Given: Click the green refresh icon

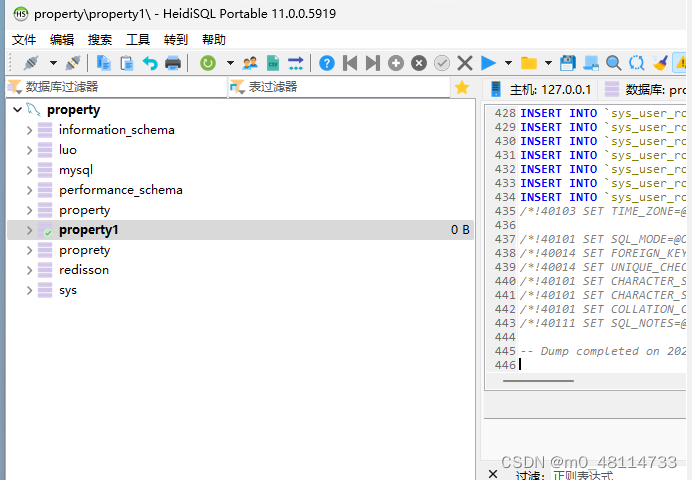Looking at the screenshot, I should [x=208, y=63].
